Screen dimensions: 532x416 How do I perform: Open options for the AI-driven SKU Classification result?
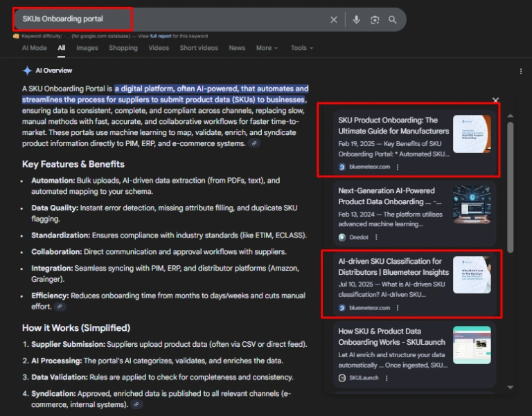[398, 307]
